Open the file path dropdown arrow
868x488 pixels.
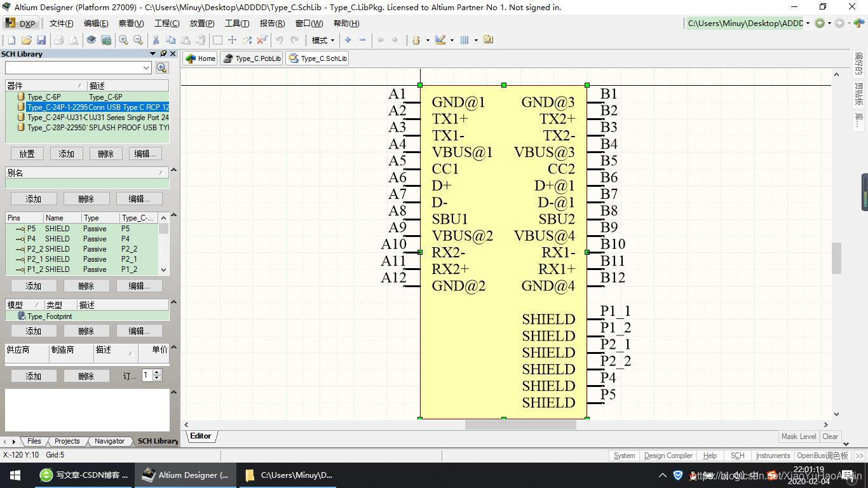tap(808, 24)
